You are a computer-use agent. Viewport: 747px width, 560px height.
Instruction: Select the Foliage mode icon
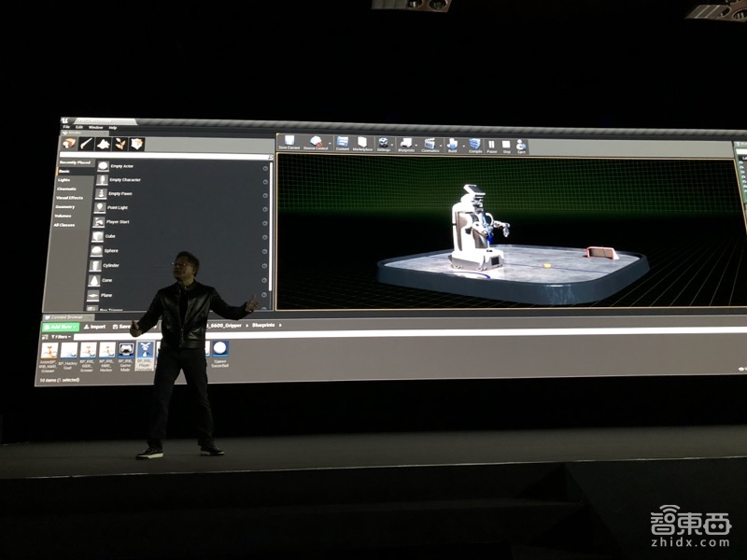click(x=120, y=144)
